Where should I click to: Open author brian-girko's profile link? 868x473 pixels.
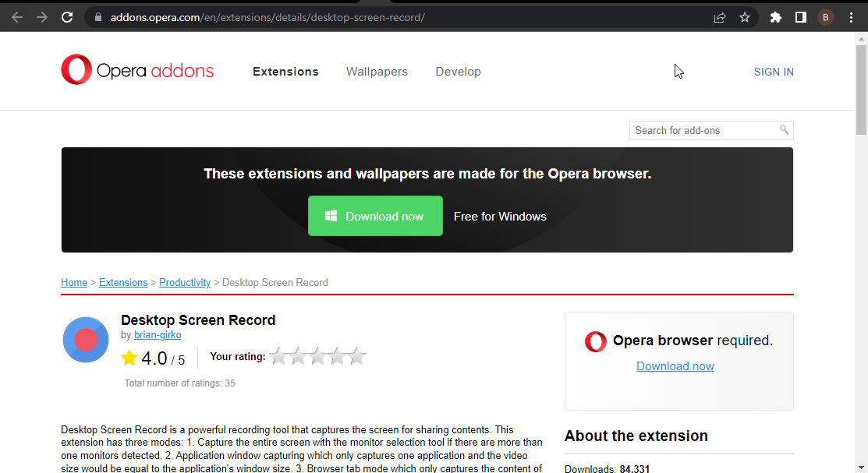point(158,335)
